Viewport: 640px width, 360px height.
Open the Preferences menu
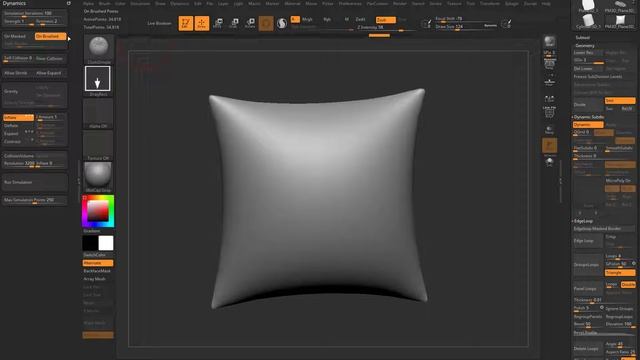[350, 3]
